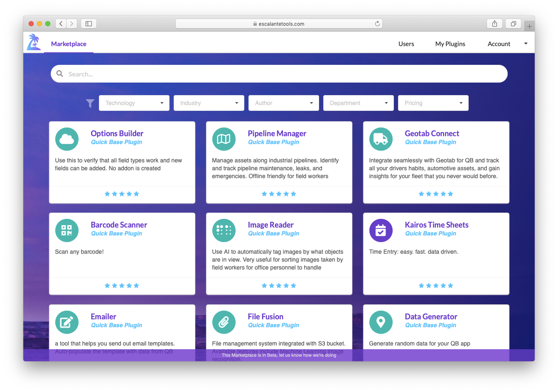558x392 pixels.
Task: Click the palm tree logo
Action: pos(34,43)
